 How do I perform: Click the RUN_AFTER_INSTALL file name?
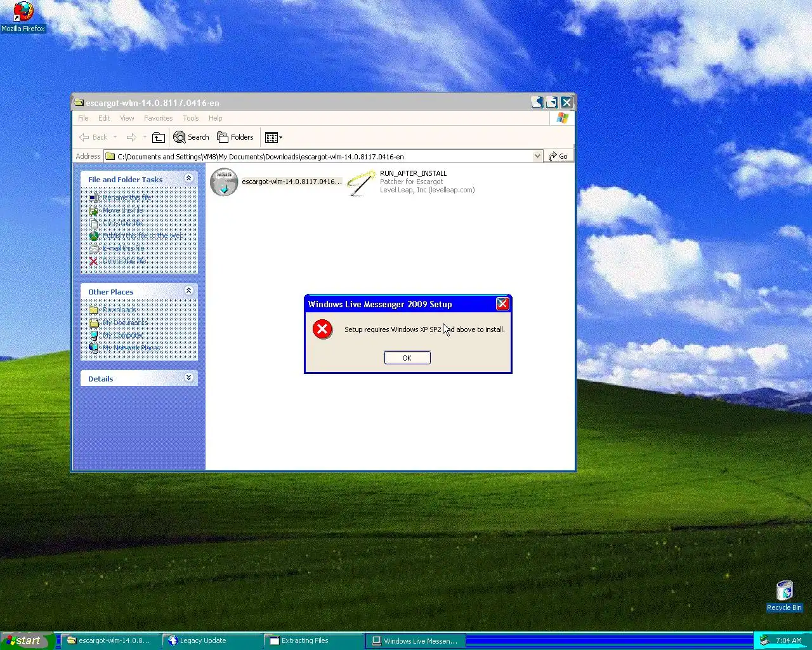[413, 173]
